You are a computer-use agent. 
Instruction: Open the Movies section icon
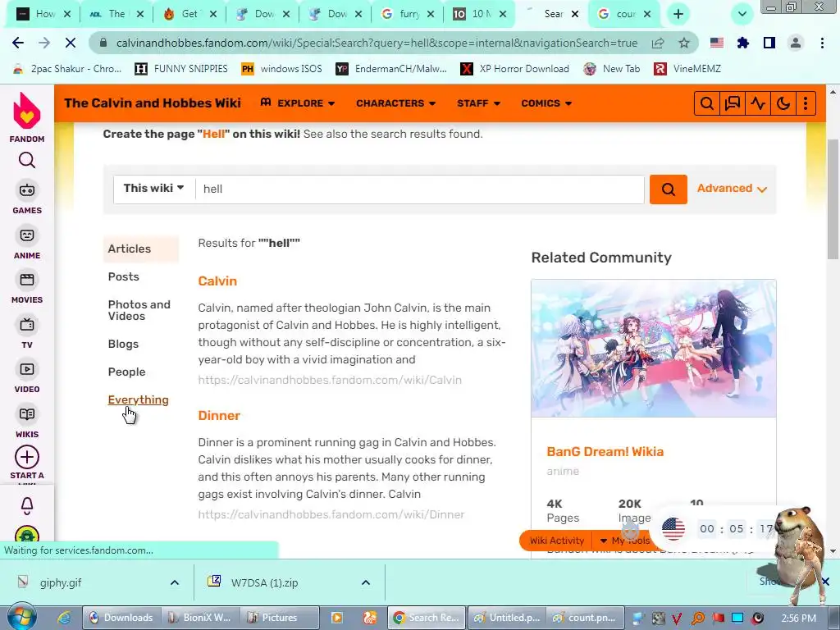(27, 281)
